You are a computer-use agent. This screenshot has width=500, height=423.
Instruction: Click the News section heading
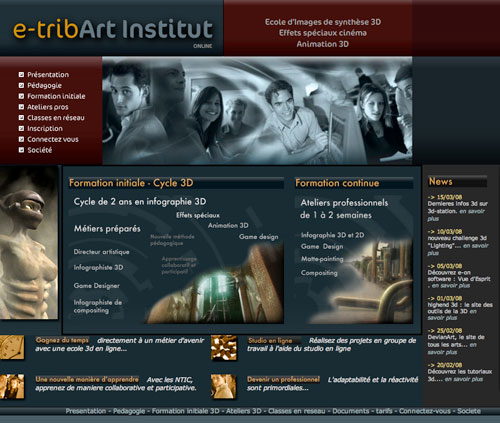click(441, 182)
